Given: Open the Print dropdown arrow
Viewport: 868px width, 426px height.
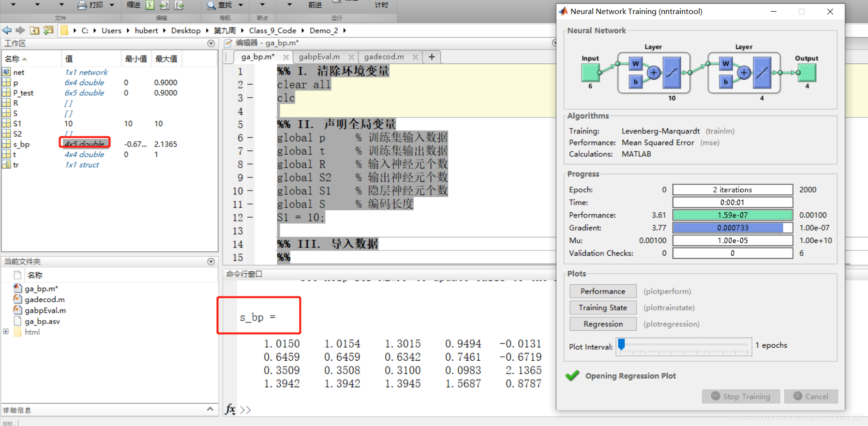Looking at the screenshot, I should (x=112, y=5).
